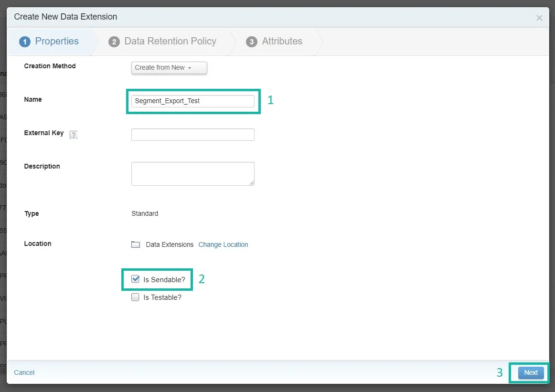The height and width of the screenshot is (392, 555).
Task: Cancel creating the new Data Extension
Action: (x=24, y=372)
